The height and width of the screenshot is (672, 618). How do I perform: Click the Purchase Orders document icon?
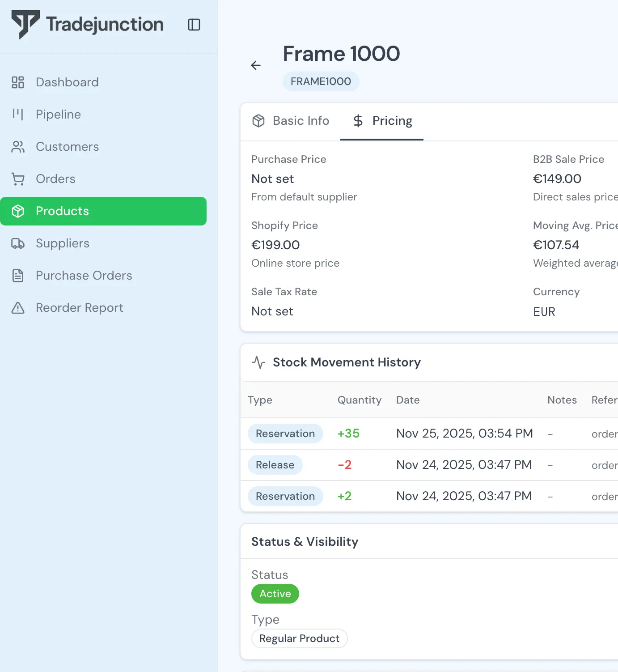18,276
